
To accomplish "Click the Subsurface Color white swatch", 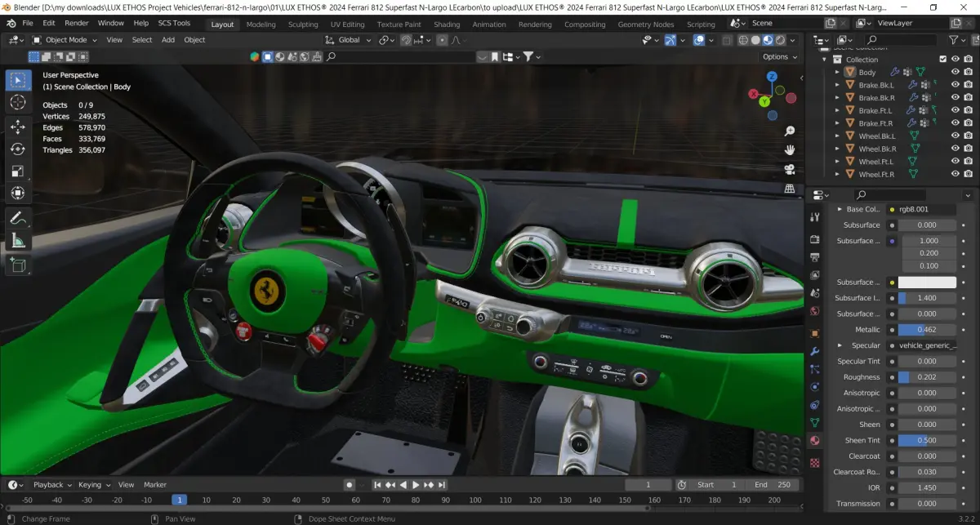I will [927, 283].
